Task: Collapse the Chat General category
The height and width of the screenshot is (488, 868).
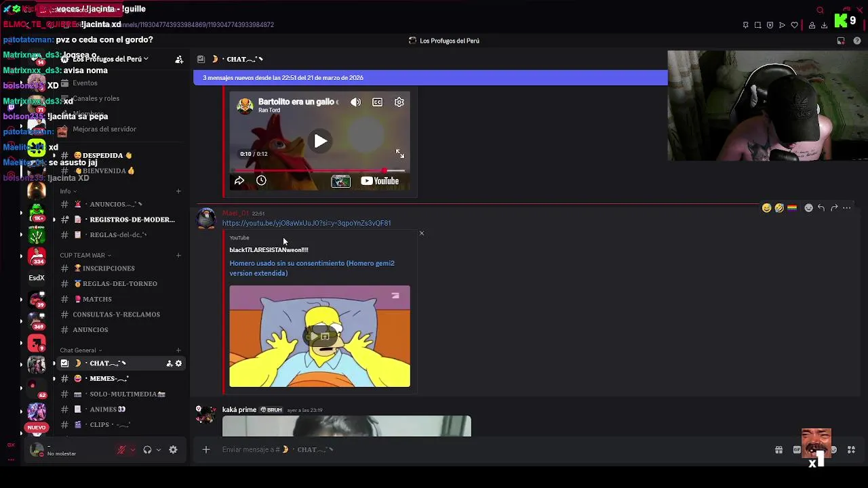Action: coord(81,350)
